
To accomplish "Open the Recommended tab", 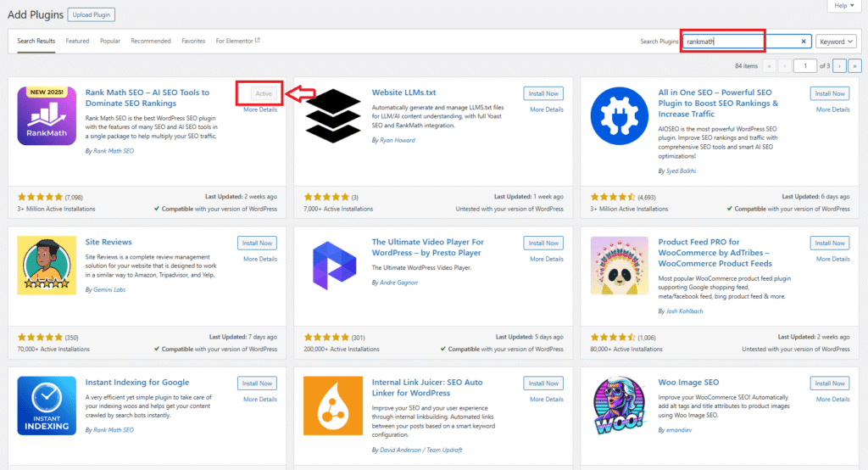I will pyautogui.click(x=151, y=41).
